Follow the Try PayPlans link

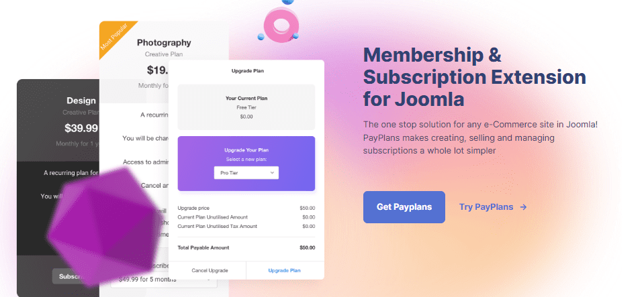point(486,207)
